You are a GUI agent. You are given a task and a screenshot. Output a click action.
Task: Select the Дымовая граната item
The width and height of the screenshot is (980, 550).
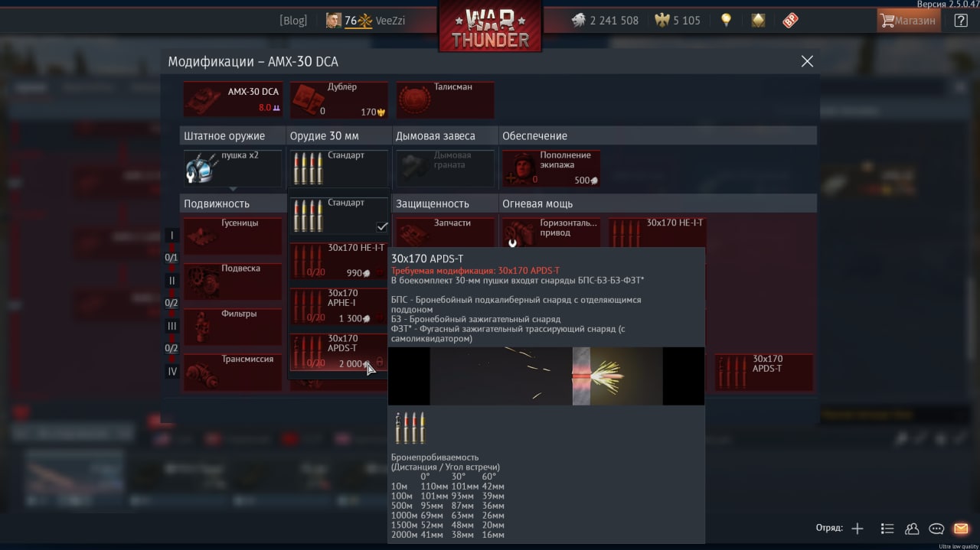pos(445,168)
